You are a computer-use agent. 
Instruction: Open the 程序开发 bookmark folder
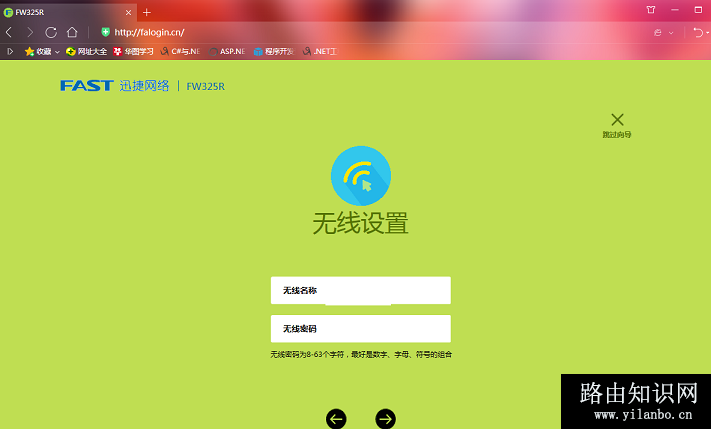pos(273,52)
